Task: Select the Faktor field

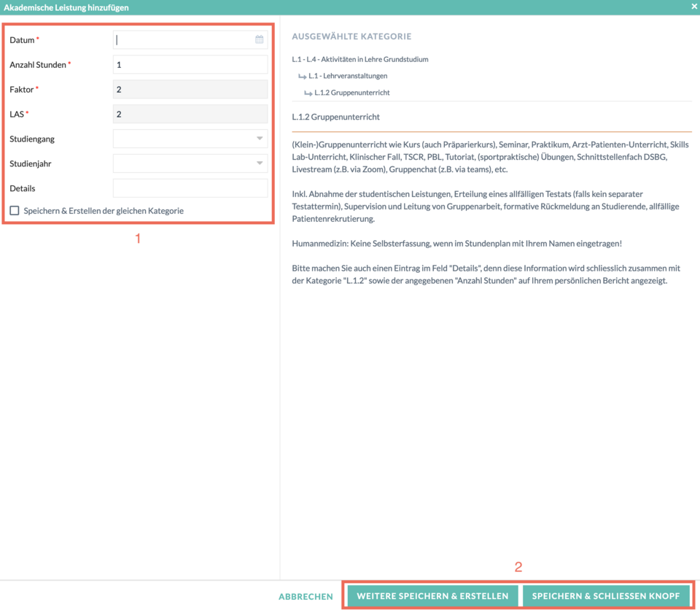Action: point(190,89)
